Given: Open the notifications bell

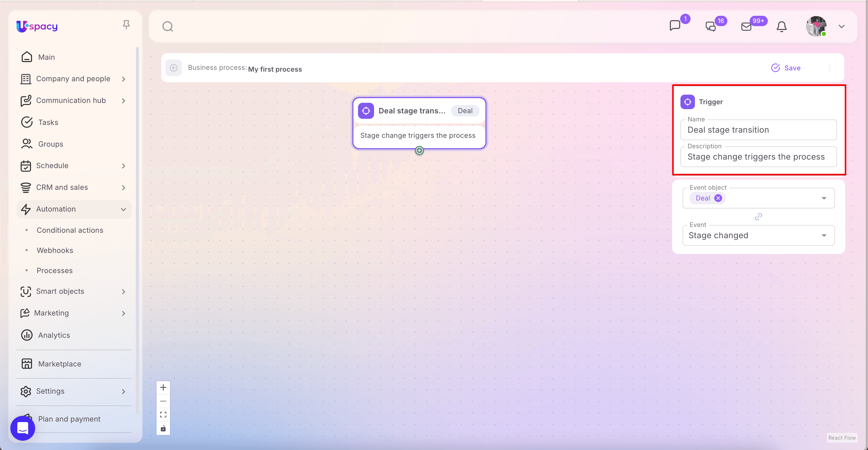Looking at the screenshot, I should pyautogui.click(x=781, y=26).
